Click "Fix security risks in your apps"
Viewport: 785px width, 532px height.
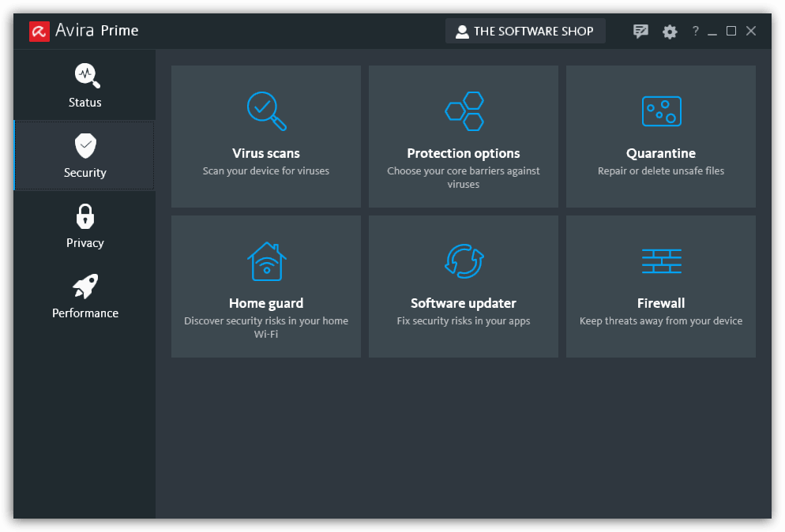464,320
